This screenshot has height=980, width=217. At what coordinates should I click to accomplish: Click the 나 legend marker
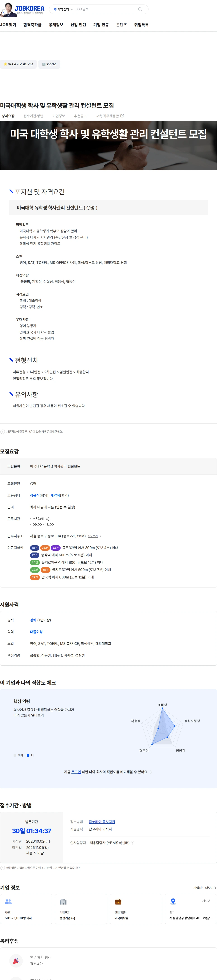[x=28, y=755]
